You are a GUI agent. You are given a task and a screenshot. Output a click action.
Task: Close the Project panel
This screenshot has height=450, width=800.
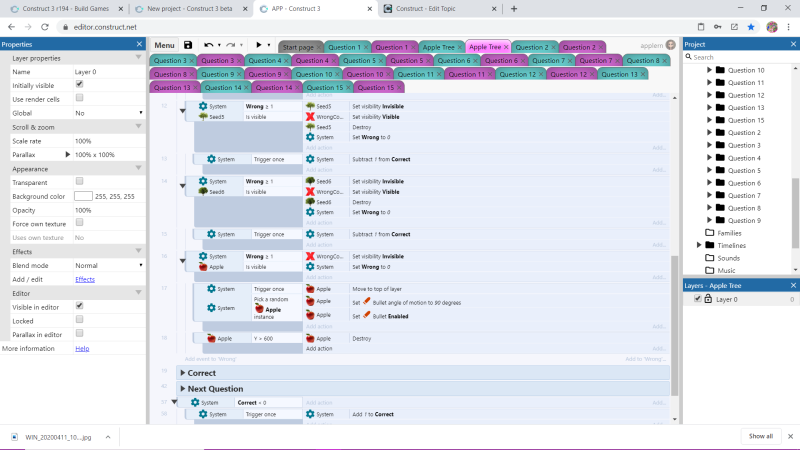point(793,44)
